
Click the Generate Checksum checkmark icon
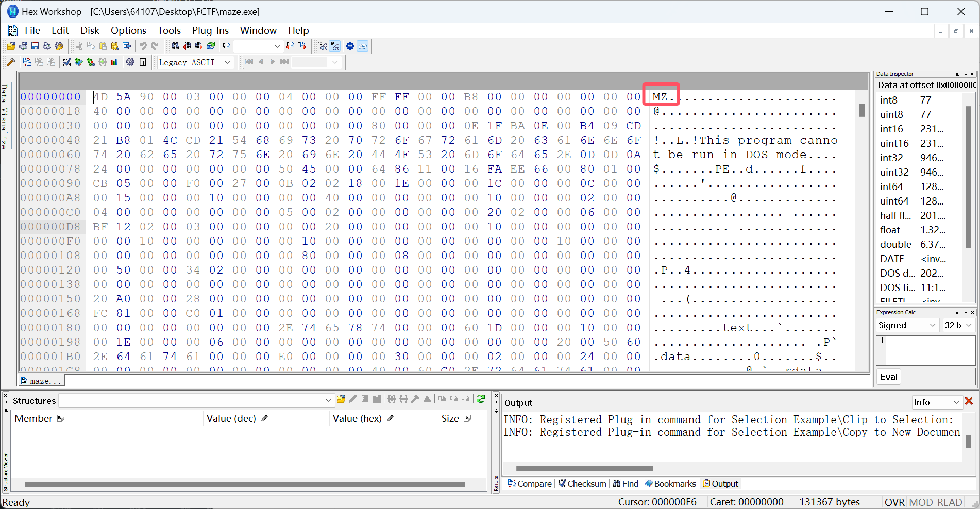pos(66,62)
